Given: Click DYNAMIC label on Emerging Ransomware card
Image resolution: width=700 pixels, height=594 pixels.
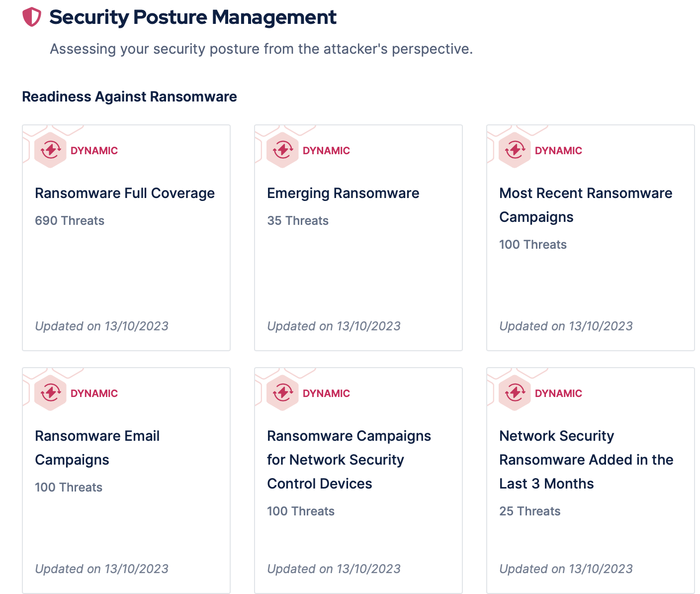Looking at the screenshot, I should pos(326,151).
